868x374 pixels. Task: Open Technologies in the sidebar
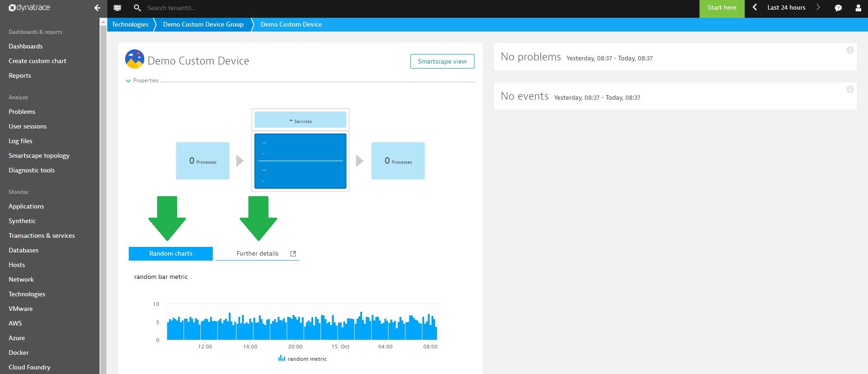tap(27, 294)
